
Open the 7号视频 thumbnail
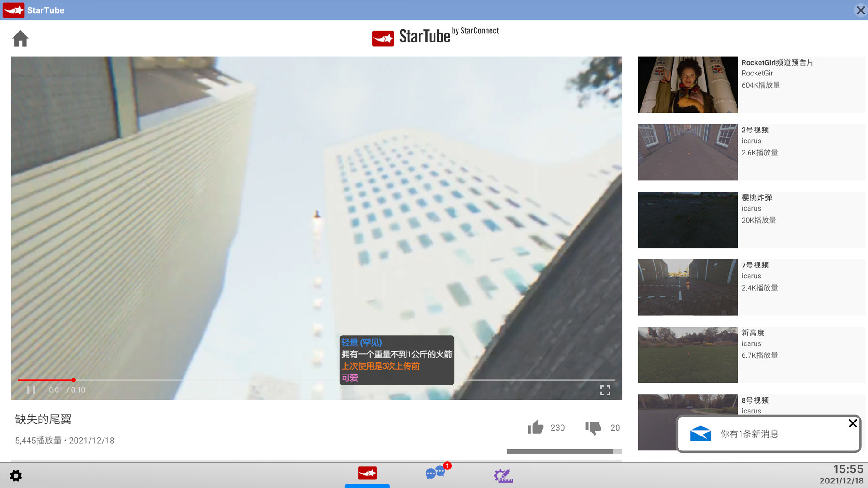688,287
